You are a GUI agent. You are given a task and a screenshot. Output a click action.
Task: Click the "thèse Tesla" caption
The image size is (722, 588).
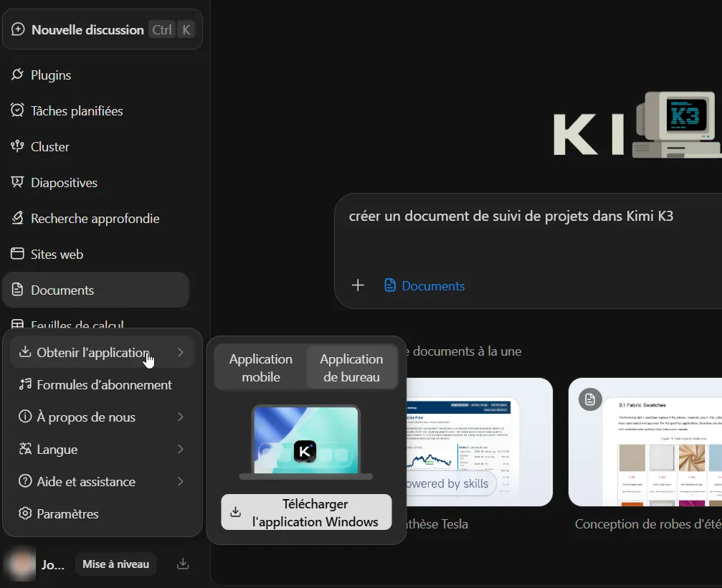[x=437, y=524]
